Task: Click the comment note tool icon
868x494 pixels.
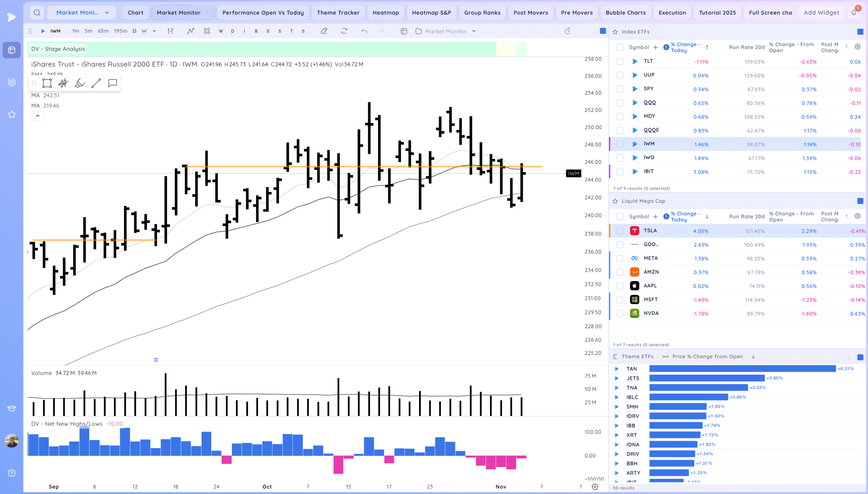Action: [x=112, y=83]
